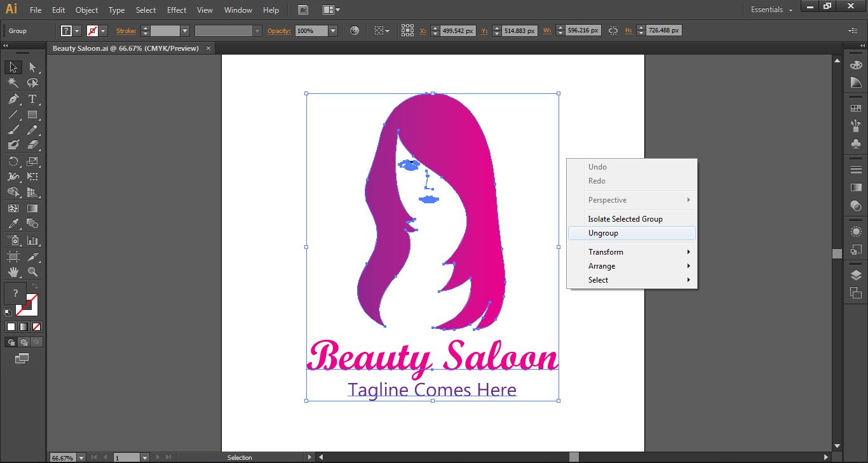
Task: Pick the Eyedropper tool
Action: [13, 224]
